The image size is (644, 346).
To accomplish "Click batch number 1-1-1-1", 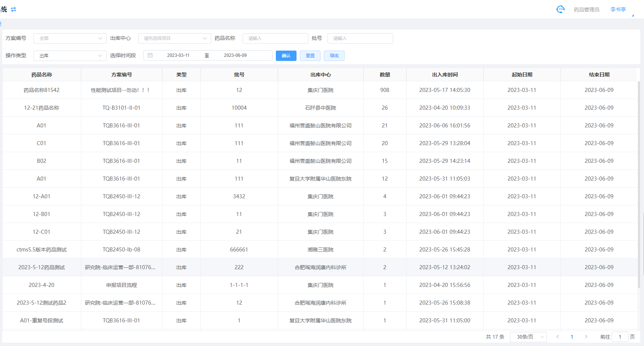I will [239, 285].
